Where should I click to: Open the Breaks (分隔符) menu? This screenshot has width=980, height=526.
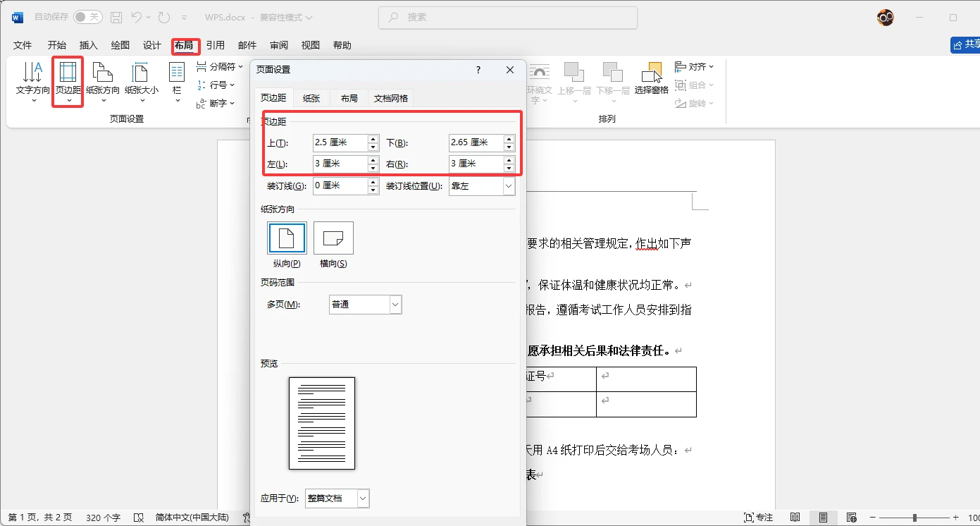coord(216,67)
